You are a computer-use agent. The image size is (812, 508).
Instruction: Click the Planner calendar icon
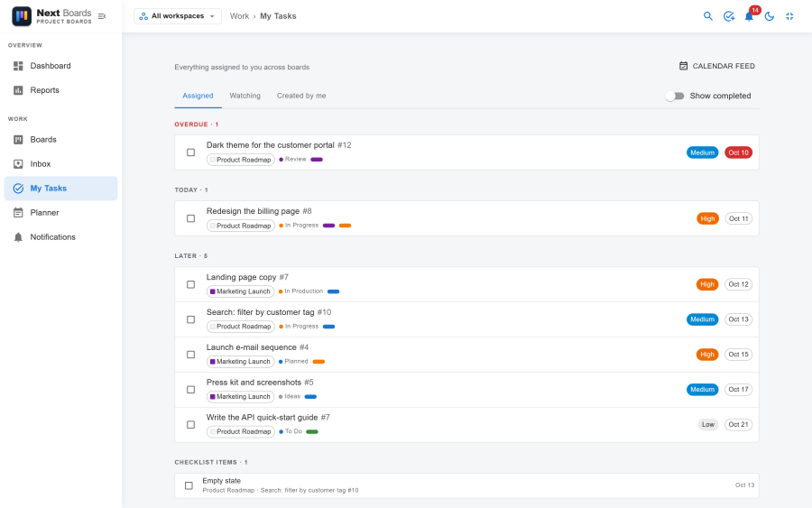[x=18, y=213]
